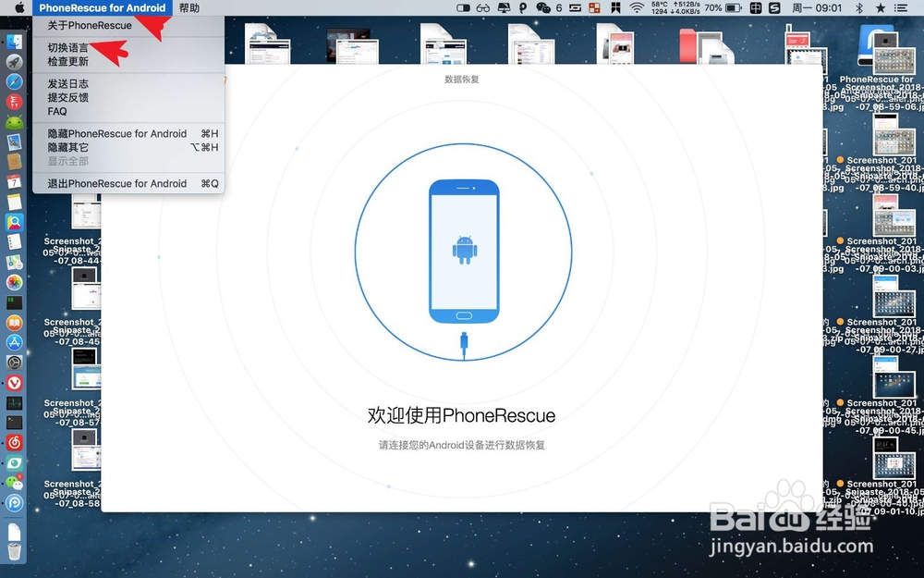Open PhoneRescue blue icon in Dock
The width and height of the screenshot is (924, 578).
coord(14,502)
